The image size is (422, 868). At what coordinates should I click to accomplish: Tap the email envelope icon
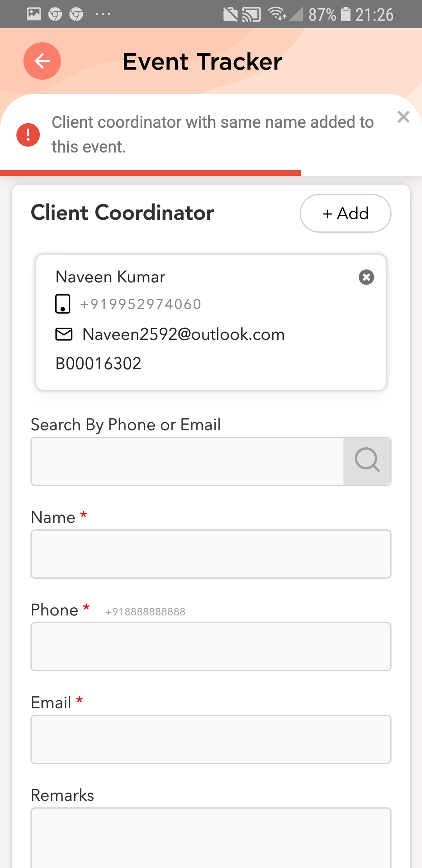tap(64, 334)
